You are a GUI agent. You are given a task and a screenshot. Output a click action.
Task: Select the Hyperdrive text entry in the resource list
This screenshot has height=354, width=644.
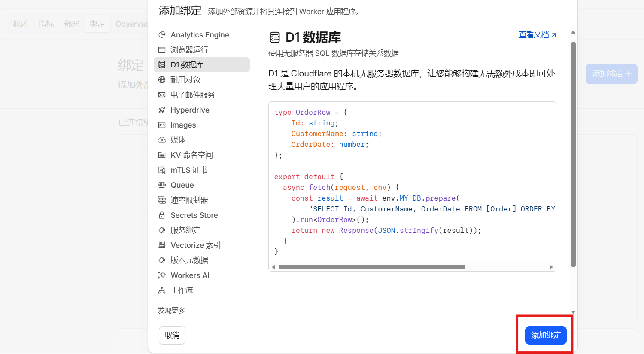click(x=190, y=110)
